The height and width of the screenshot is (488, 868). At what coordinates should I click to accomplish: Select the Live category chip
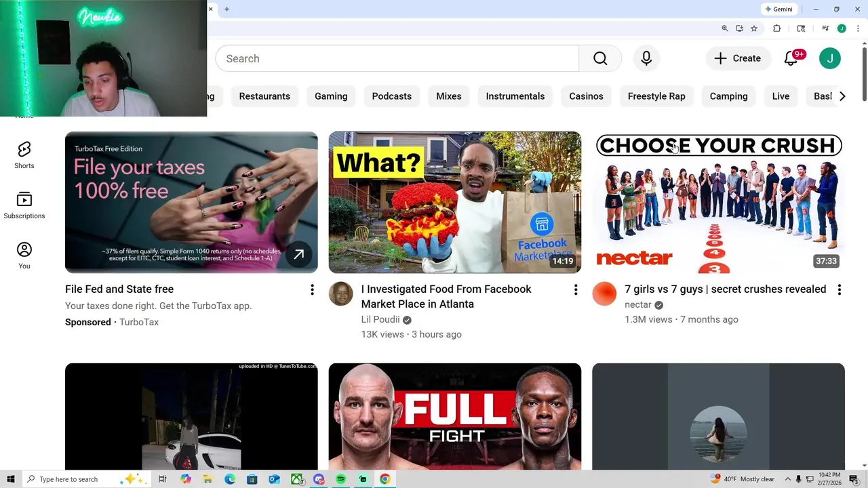tap(781, 96)
